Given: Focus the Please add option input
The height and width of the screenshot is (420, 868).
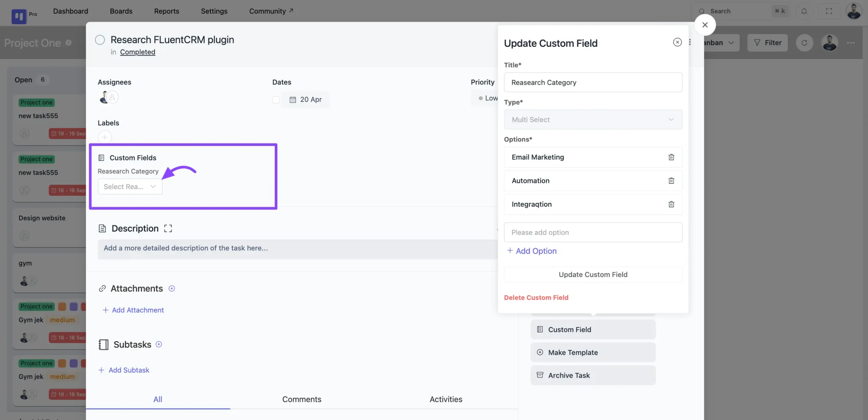Looking at the screenshot, I should pyautogui.click(x=593, y=232).
